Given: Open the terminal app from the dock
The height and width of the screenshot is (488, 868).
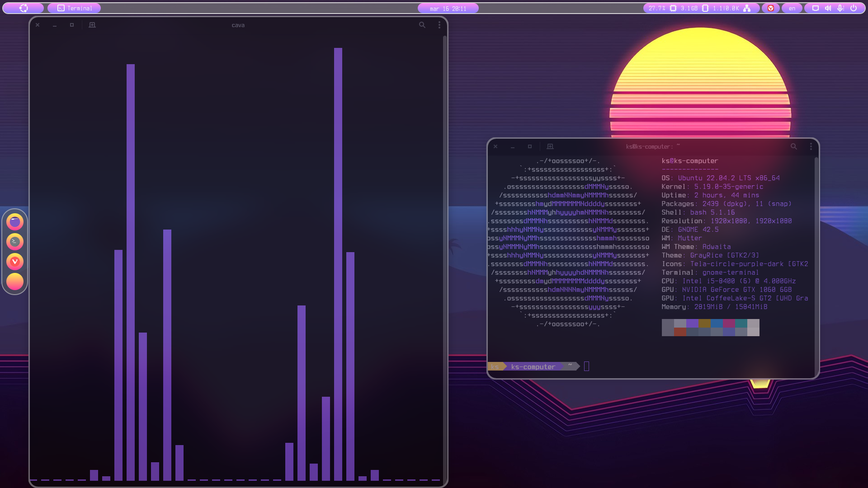Looking at the screenshot, I should tap(15, 242).
